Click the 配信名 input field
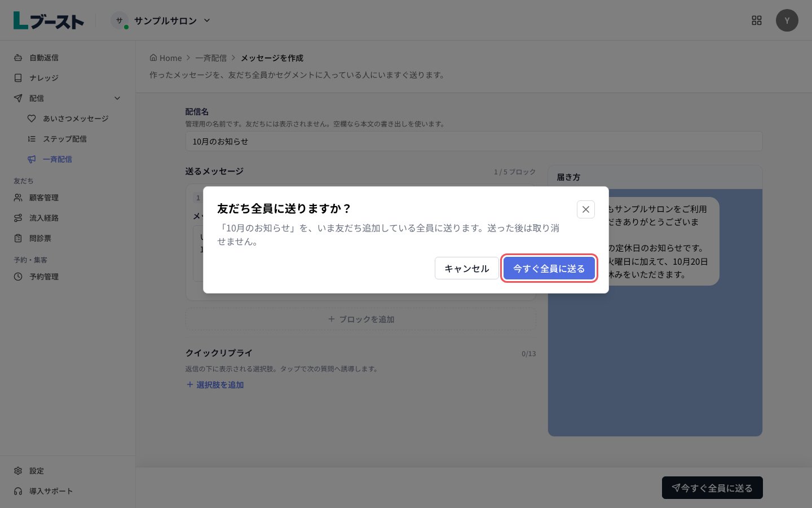This screenshot has width=812, height=508. [x=474, y=141]
